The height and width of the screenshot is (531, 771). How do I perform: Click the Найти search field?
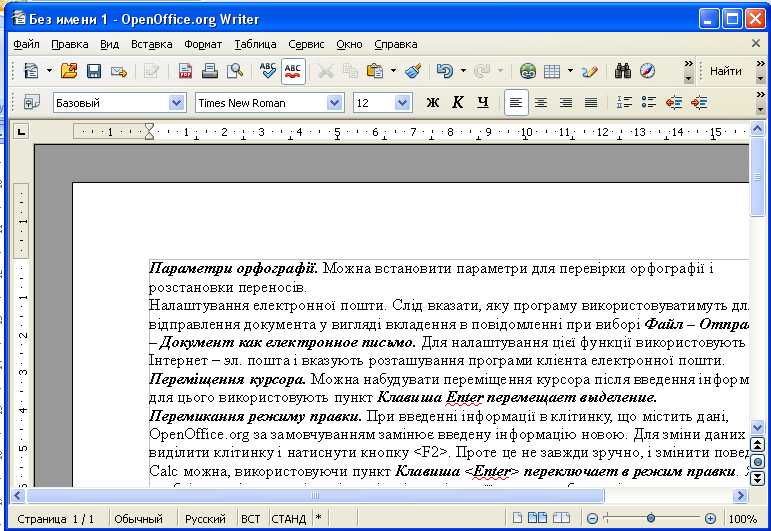tap(726, 71)
